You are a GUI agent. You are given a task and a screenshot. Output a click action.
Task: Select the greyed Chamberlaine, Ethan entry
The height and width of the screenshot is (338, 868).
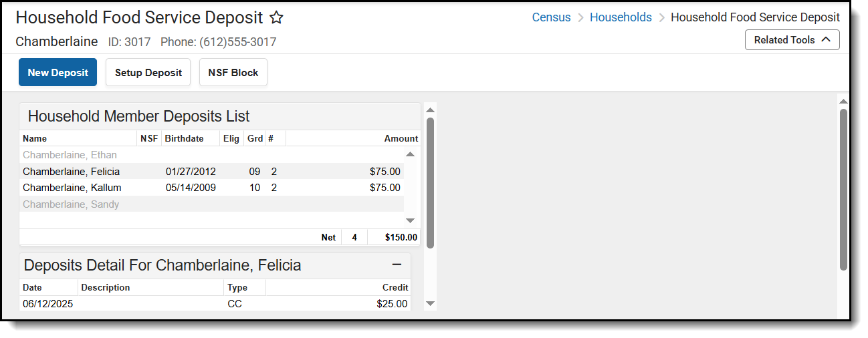click(70, 155)
